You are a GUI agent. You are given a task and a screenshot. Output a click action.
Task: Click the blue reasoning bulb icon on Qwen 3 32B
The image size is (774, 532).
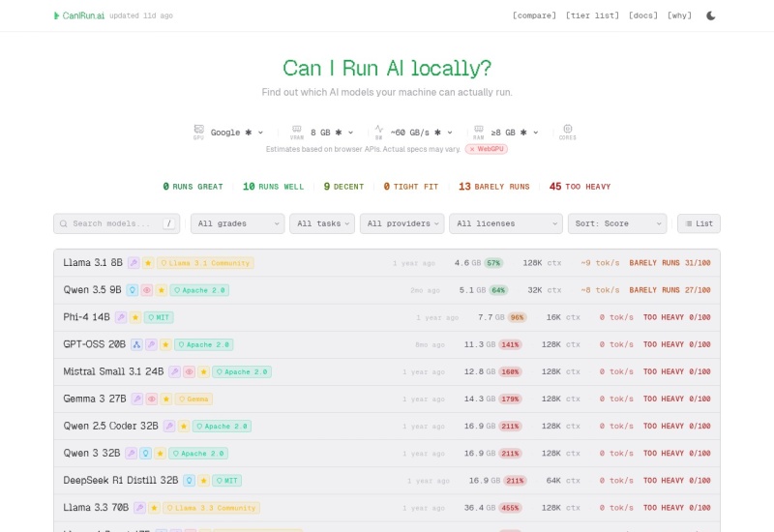point(145,453)
